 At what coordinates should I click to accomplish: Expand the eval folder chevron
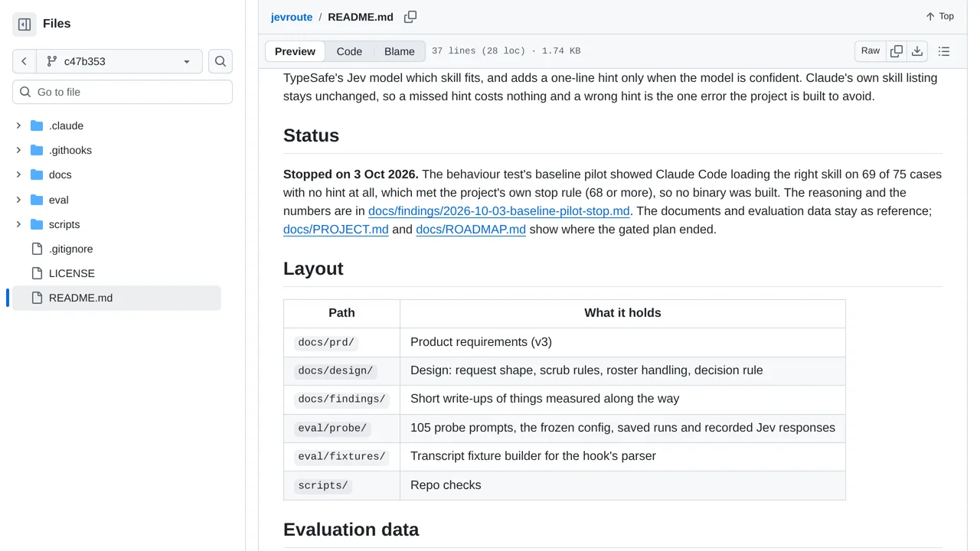(18, 200)
